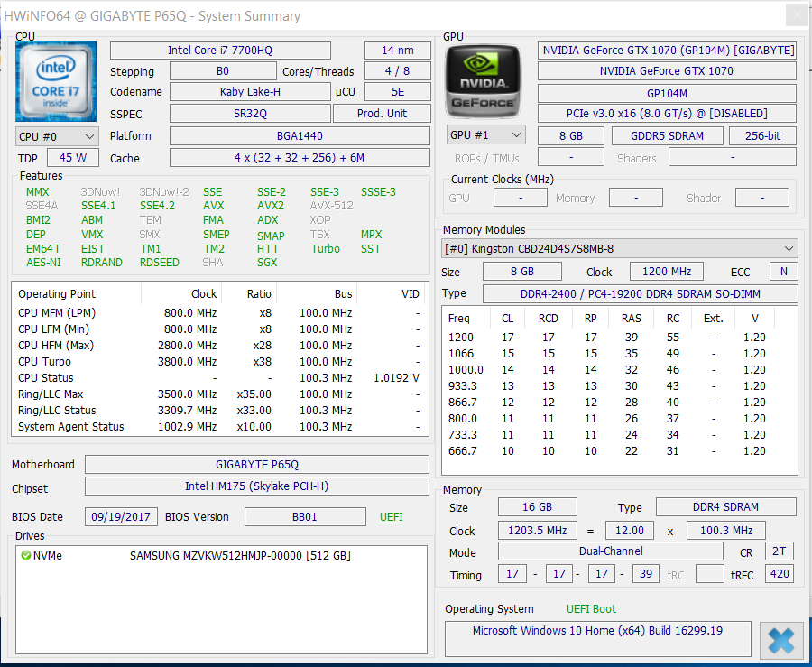Click the AVX2 feature label
Screen dimensions: 812x667
point(271,206)
